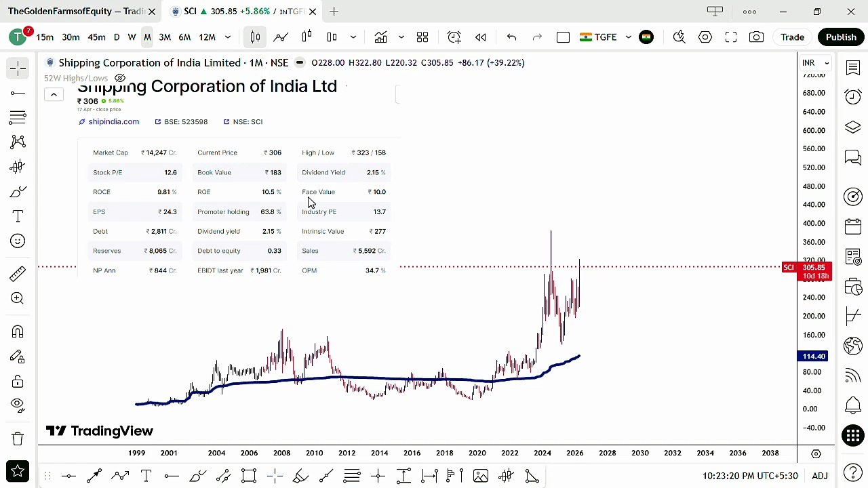Open the time zone menu showing UTC+5:30
This screenshot has width=868, height=488.
[751, 476]
